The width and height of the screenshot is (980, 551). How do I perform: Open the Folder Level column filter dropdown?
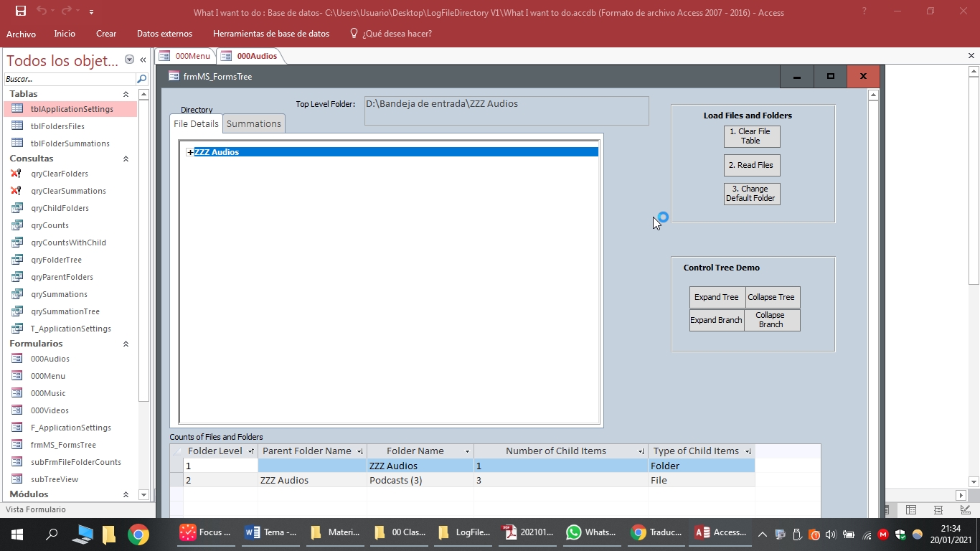pos(250,451)
